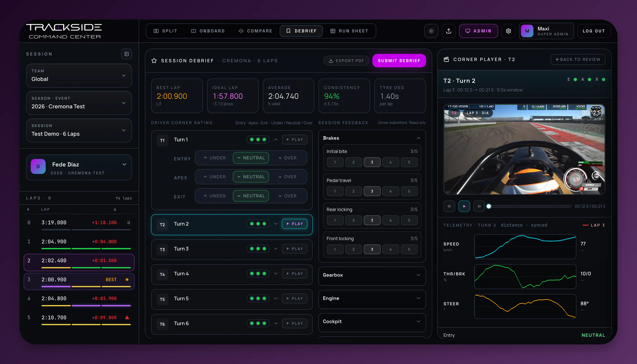Rate Rear locking as 5

tap(409, 220)
